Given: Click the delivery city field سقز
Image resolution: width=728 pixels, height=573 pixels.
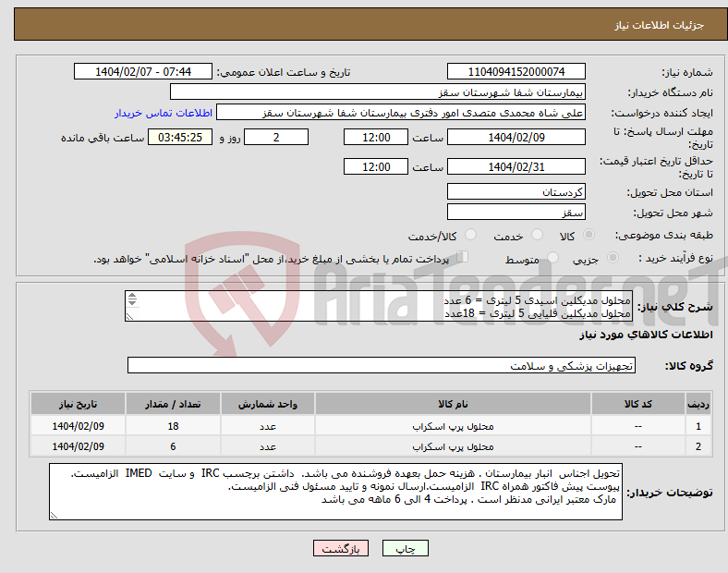Looking at the screenshot, I should coord(516,213).
